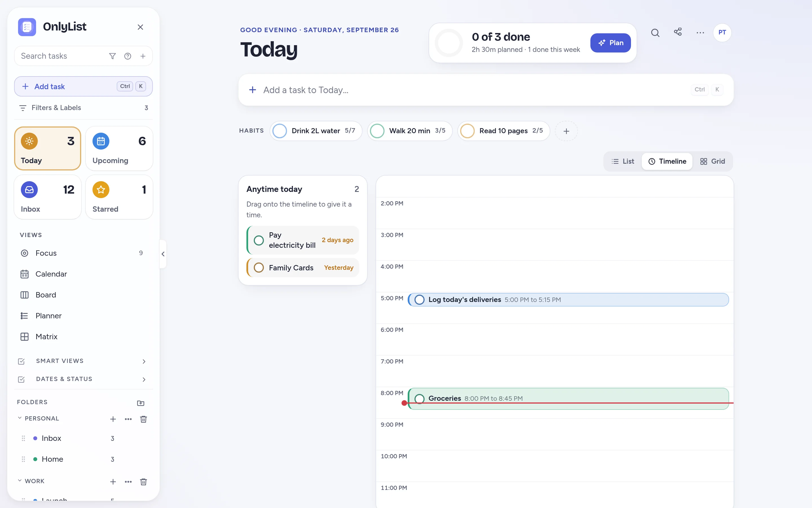
Task: Open the search help question mark icon
Action: [x=127, y=56]
